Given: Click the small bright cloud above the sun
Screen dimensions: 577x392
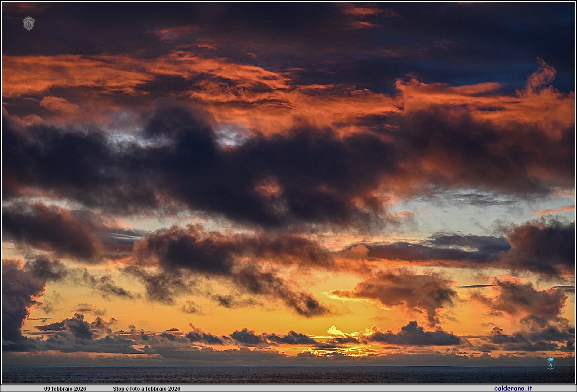Looking at the screenshot, I should coord(336,330).
